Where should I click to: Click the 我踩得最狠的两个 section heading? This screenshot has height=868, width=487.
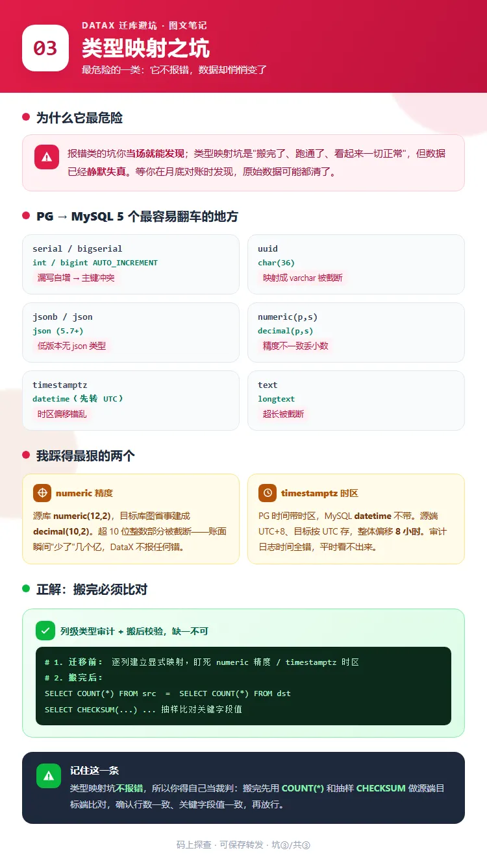click(86, 455)
